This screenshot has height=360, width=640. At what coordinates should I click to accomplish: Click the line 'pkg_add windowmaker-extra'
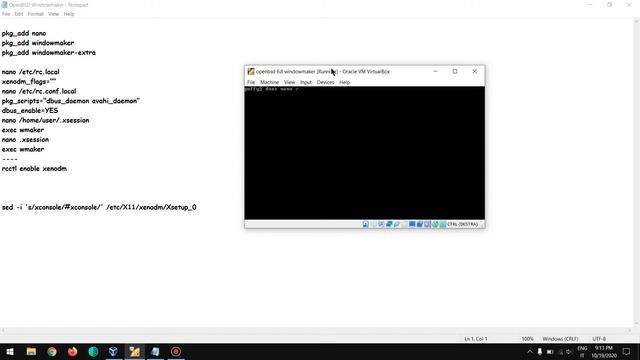(49, 53)
